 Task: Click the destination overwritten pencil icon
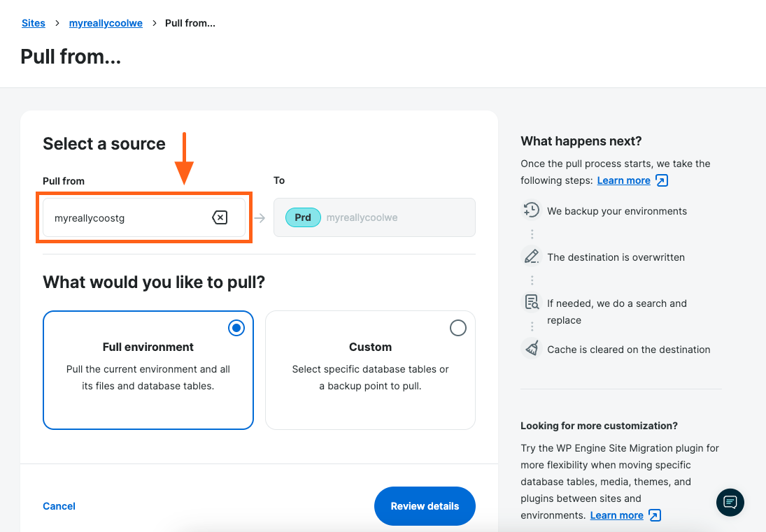[532, 257]
